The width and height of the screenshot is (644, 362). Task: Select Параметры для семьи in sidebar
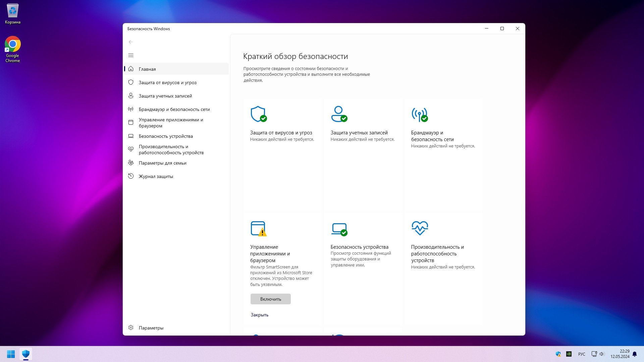point(162,163)
